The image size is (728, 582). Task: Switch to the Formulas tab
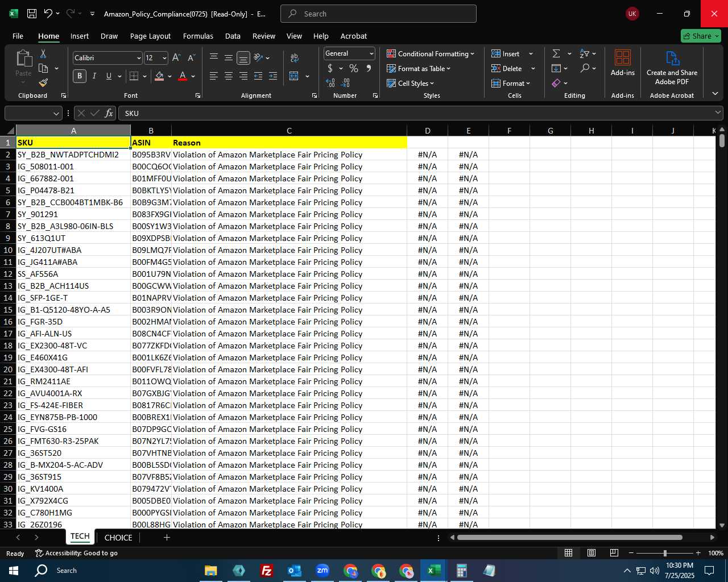[198, 36]
